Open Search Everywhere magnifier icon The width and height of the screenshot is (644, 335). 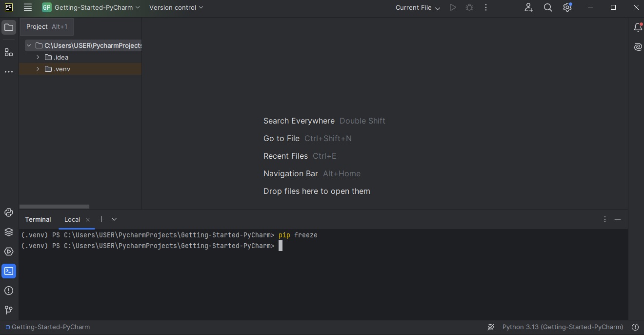click(x=548, y=7)
